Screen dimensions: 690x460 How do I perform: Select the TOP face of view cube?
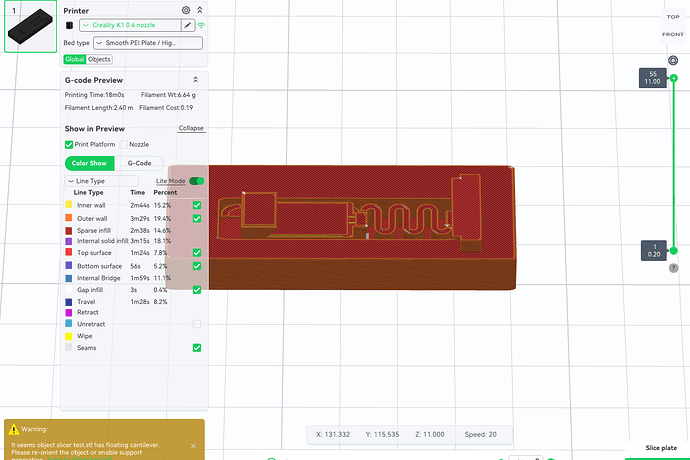(x=673, y=17)
